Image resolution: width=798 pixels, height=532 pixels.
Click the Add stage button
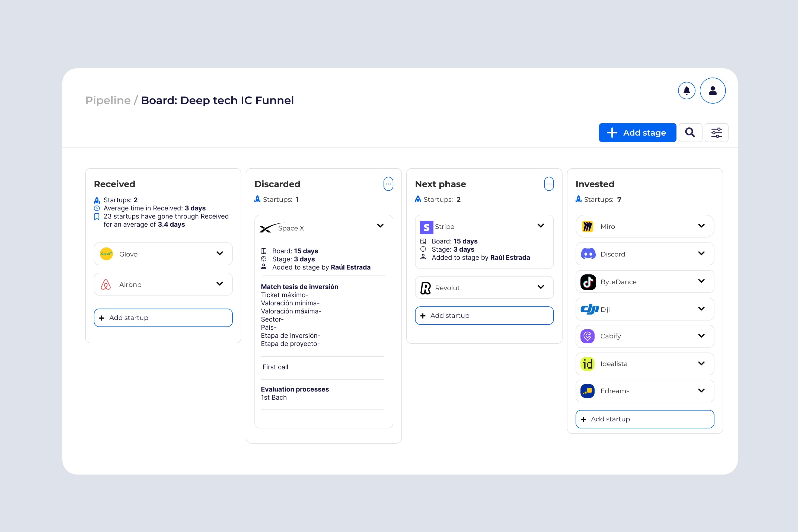point(637,133)
